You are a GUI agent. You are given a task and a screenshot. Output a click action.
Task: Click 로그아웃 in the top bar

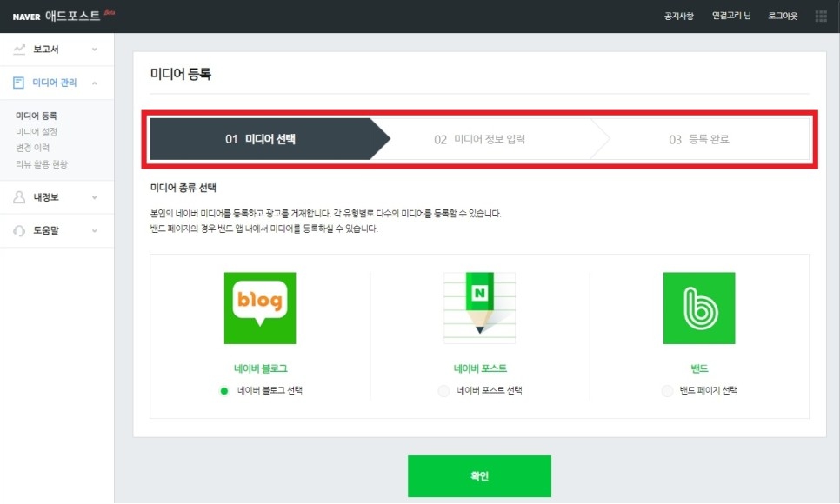point(783,16)
